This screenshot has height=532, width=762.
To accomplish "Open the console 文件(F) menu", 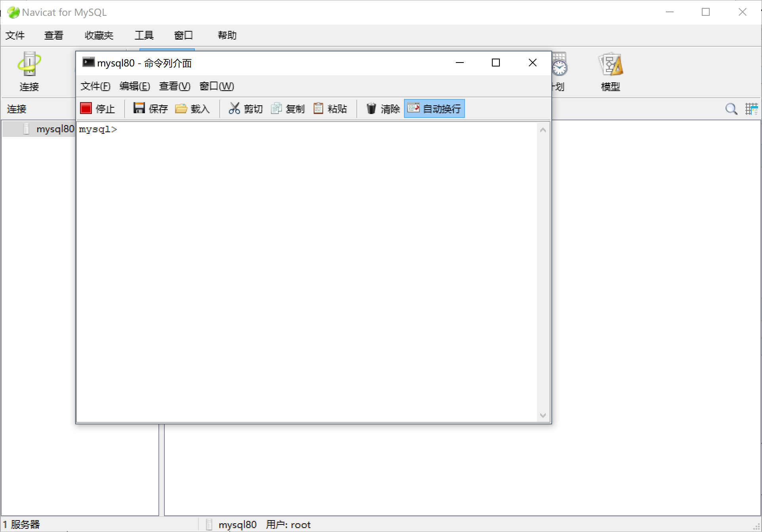I will [95, 86].
